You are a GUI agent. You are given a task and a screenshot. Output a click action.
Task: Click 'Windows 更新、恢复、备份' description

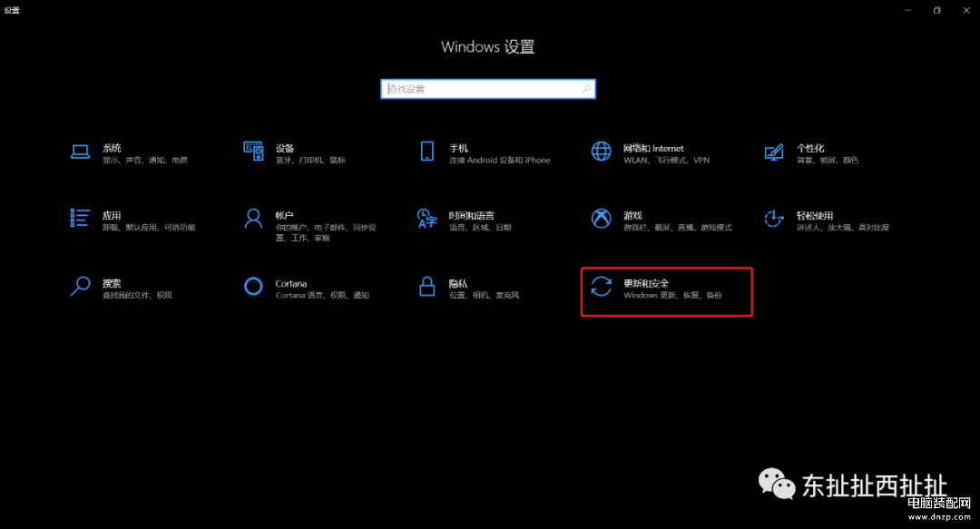pyautogui.click(x=672, y=295)
